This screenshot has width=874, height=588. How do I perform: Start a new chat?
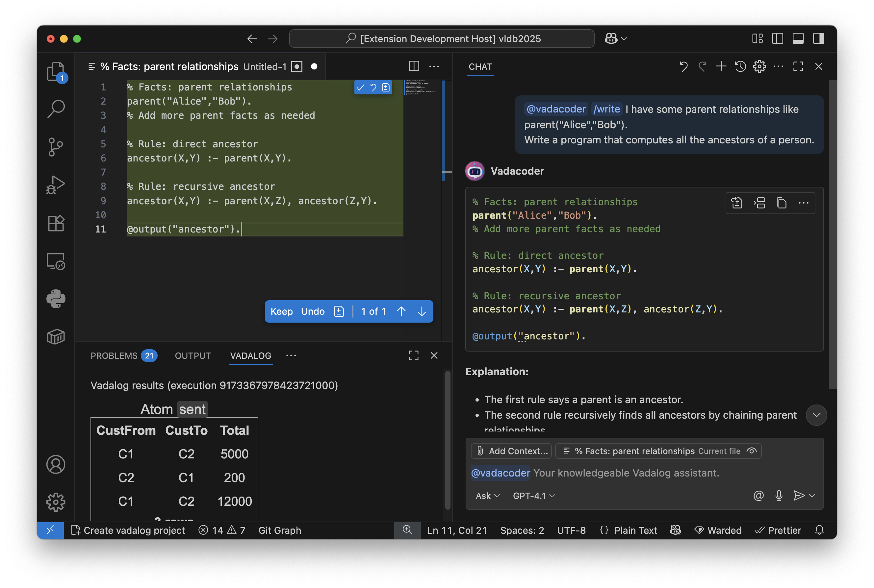721,66
